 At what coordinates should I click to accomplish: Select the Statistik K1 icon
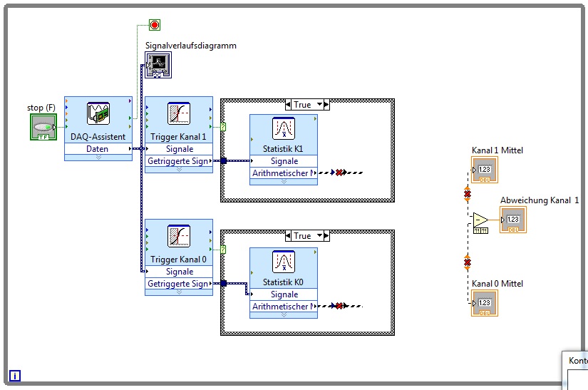pyautogui.click(x=284, y=128)
